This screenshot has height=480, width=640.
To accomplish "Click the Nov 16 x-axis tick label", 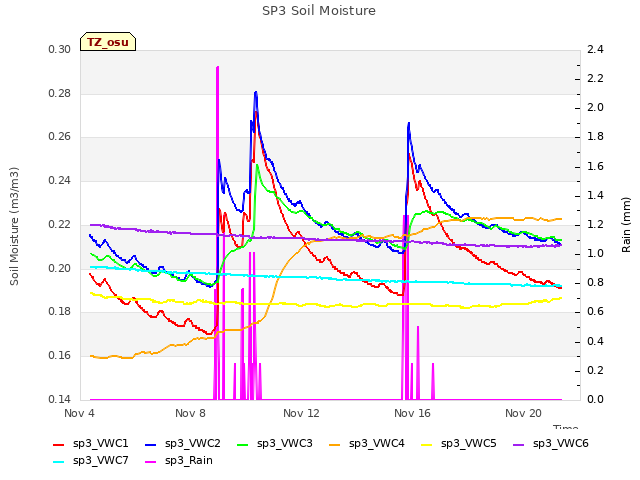I will (x=412, y=413).
